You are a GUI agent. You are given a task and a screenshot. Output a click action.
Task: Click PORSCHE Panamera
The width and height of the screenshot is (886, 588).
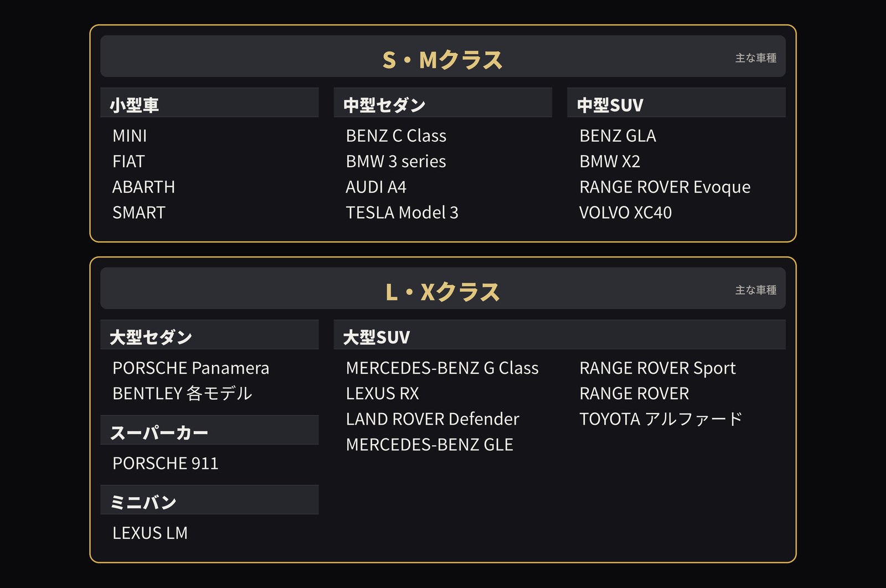190,368
